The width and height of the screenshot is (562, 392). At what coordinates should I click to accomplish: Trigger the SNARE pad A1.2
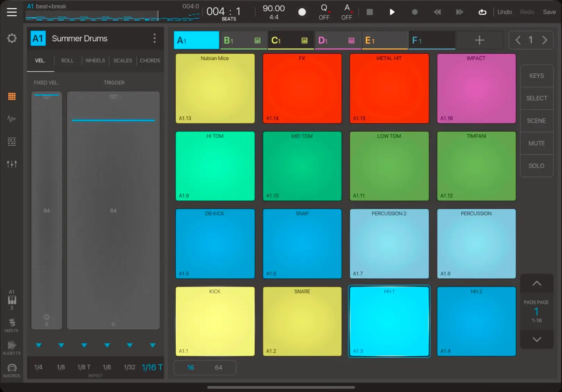click(x=302, y=321)
